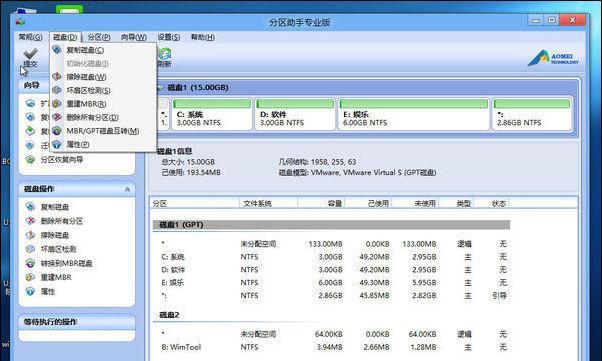Select 坏扇区检测(S) in the dropdown menu
The height and width of the screenshot is (361, 602).
88,90
